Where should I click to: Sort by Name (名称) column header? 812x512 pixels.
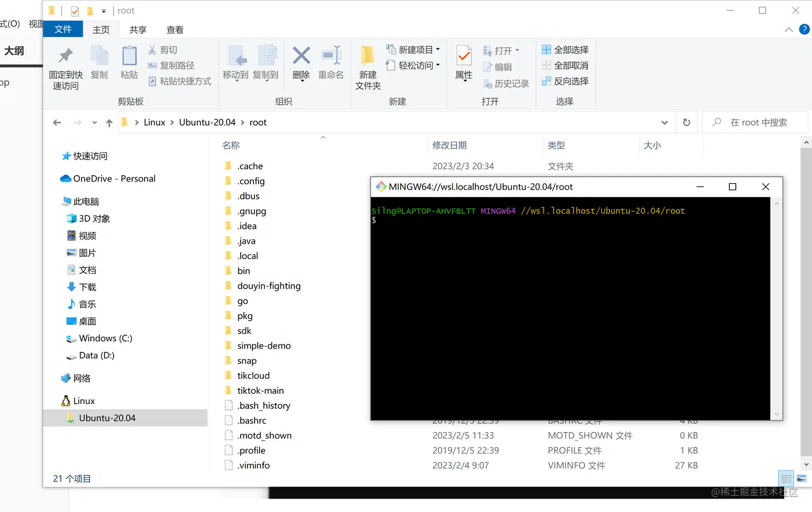231,145
